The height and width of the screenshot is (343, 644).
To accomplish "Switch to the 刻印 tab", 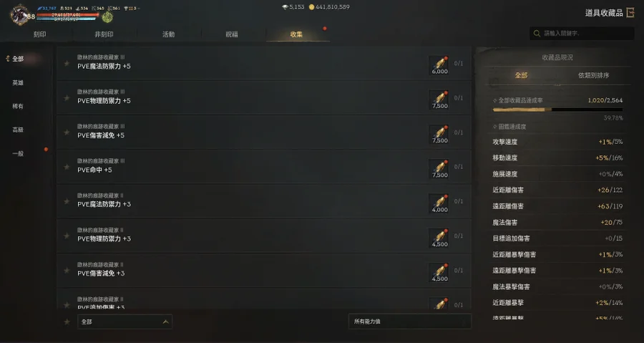I will (39, 34).
